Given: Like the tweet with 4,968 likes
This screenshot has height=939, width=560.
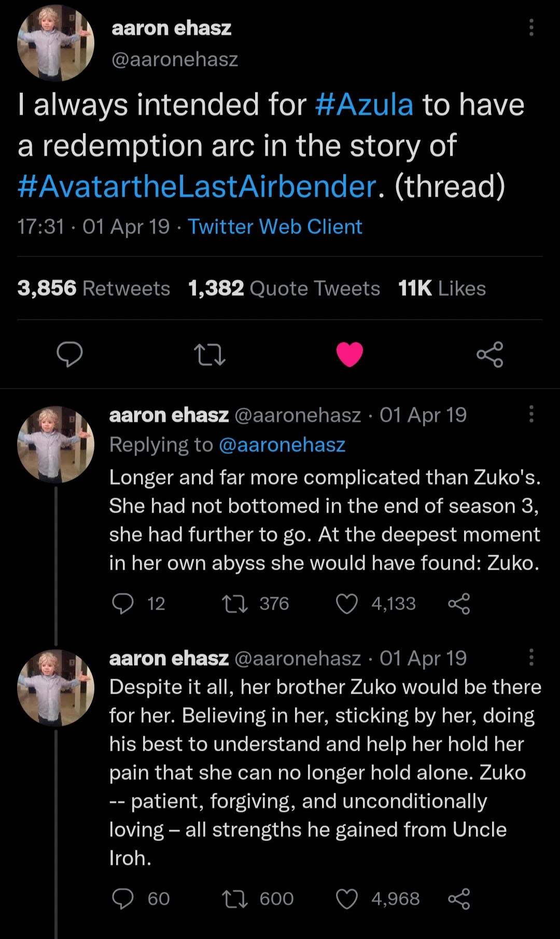Looking at the screenshot, I should tap(347, 899).
